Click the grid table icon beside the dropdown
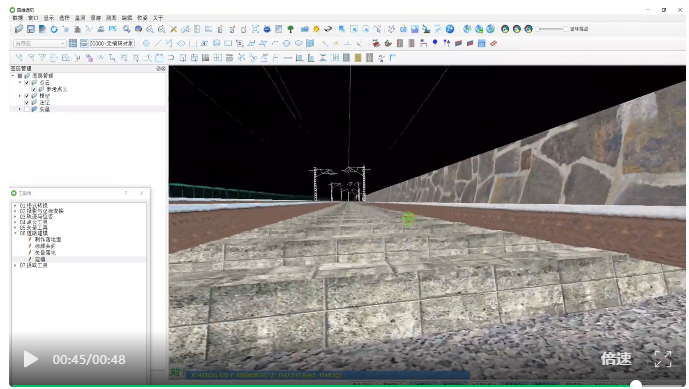 point(73,44)
